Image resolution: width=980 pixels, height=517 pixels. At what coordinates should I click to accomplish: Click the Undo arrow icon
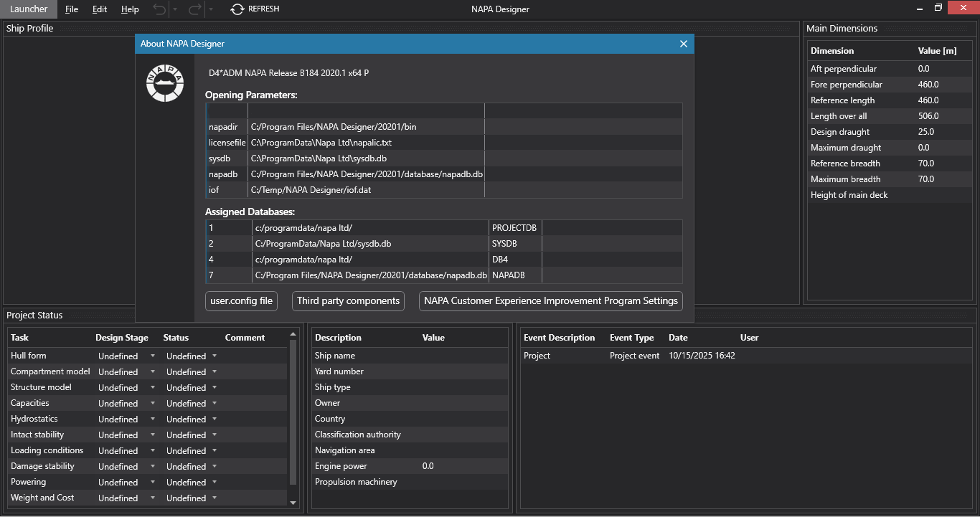click(x=159, y=9)
